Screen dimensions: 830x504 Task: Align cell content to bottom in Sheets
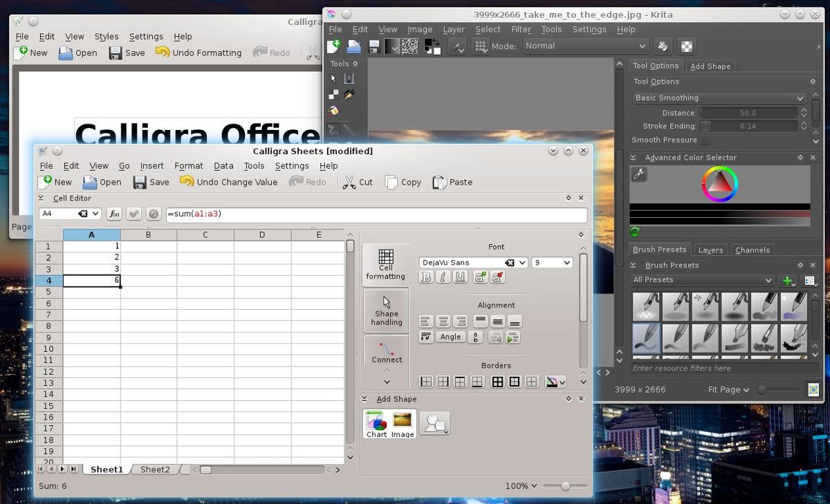click(515, 321)
